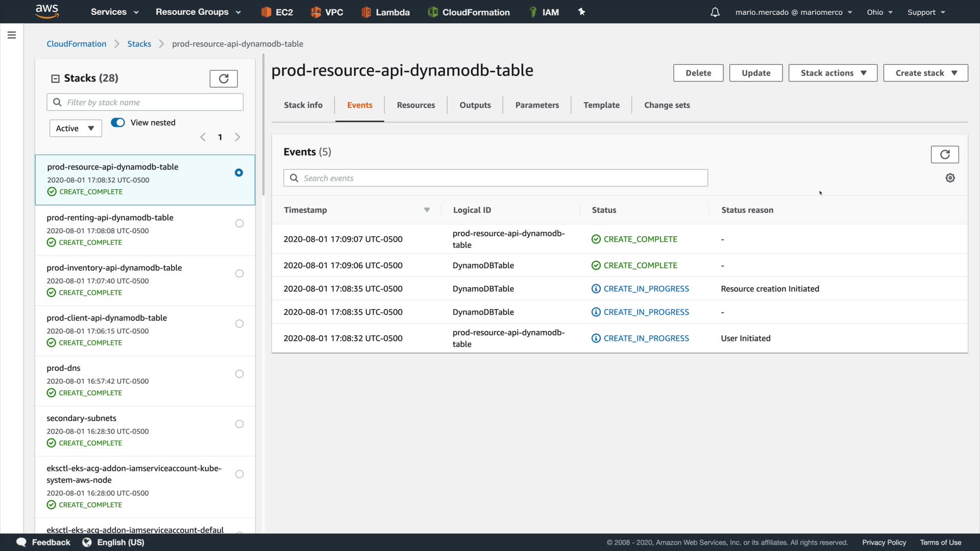Screen dimensions: 980x551
Task: Click the notifications bell icon
Action: click(x=715, y=12)
